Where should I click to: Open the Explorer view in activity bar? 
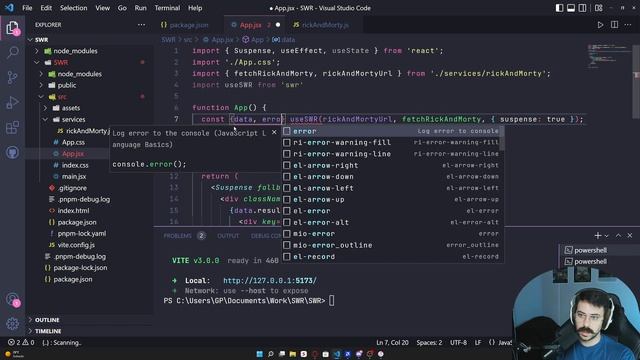tap(12, 29)
